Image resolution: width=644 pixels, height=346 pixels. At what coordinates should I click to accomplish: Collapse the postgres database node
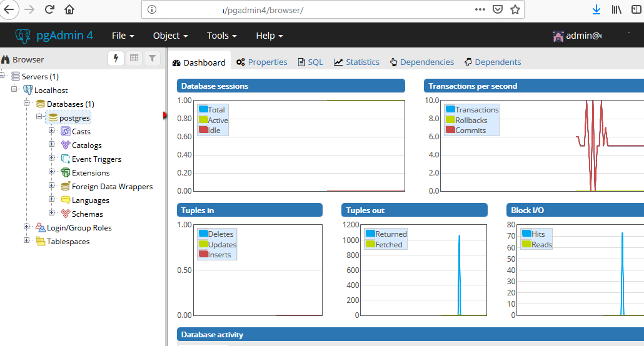point(39,117)
